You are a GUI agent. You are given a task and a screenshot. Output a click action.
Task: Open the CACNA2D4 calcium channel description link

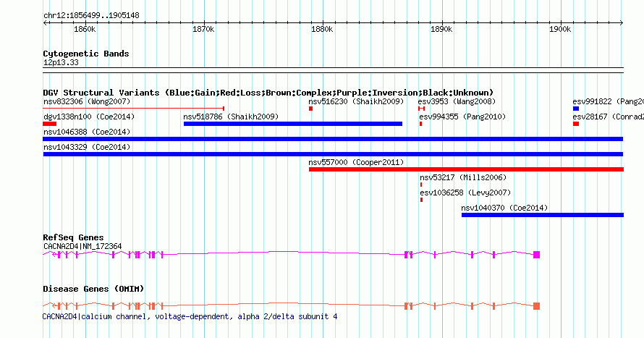click(190, 316)
